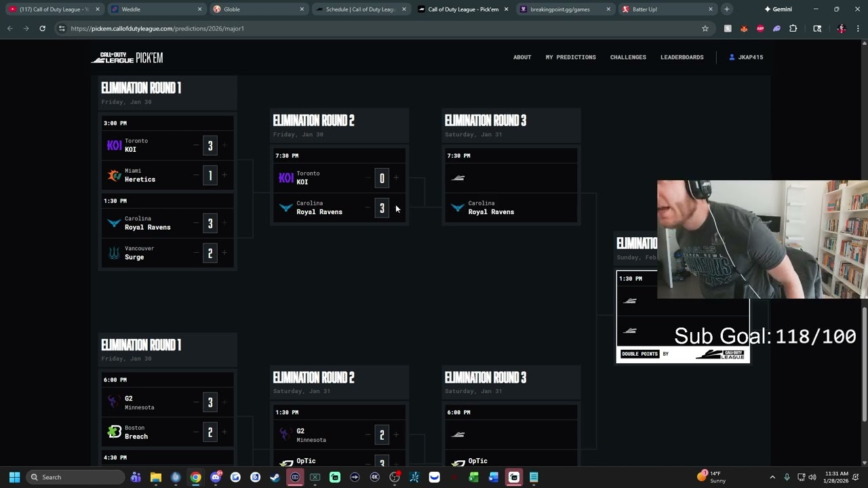Select Royal Ravens team name in Elimination Round 3
The image size is (868, 488).
pos(491,212)
